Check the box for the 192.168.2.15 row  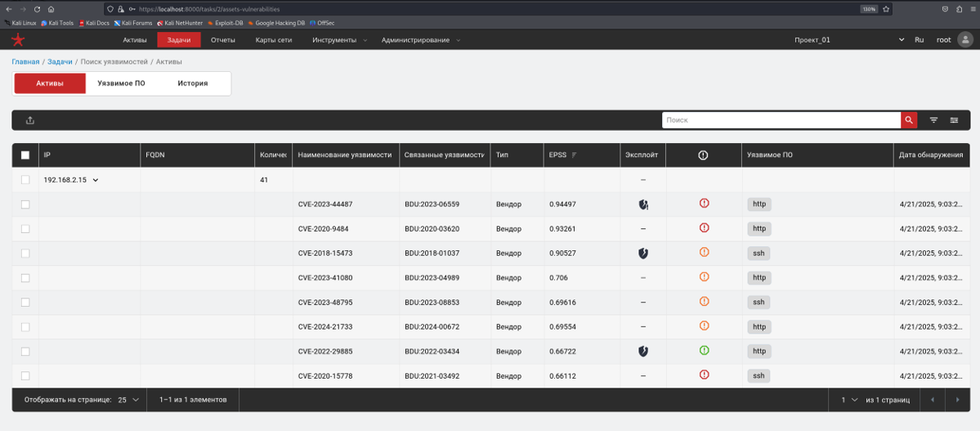coord(25,180)
